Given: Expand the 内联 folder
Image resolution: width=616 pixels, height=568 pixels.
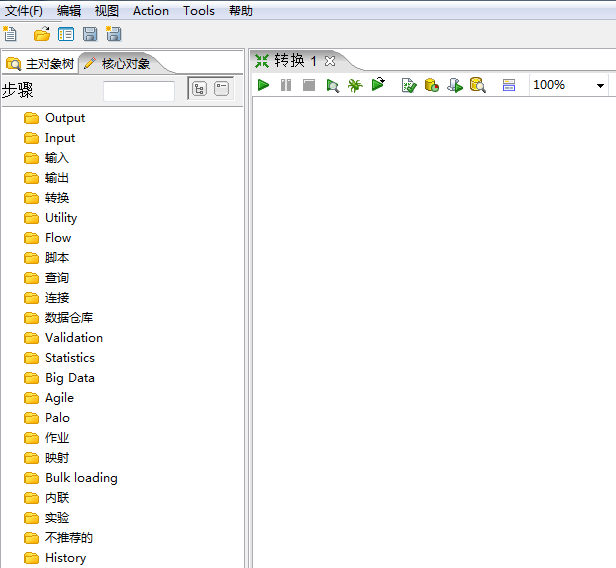Looking at the screenshot, I should pyautogui.click(x=46, y=498).
